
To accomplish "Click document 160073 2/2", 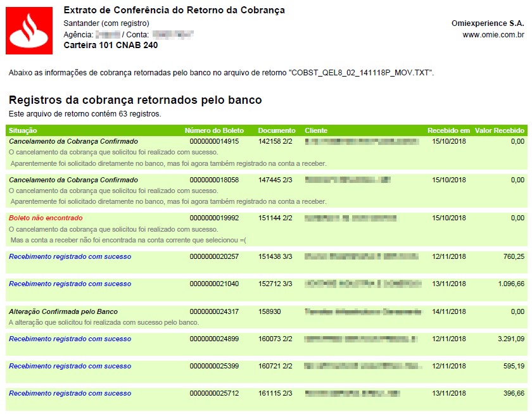I will click(275, 339).
